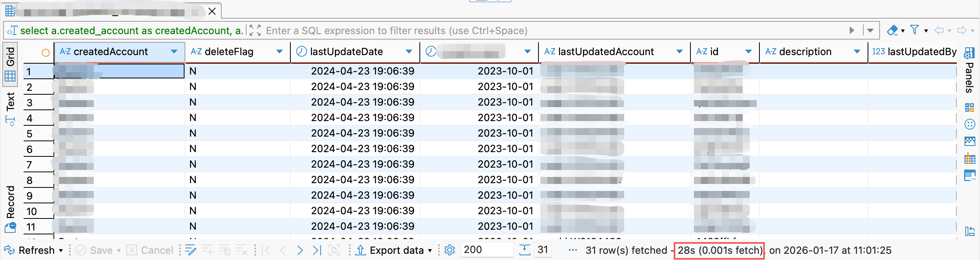Open createdAccount column filter dropdown

click(x=174, y=52)
